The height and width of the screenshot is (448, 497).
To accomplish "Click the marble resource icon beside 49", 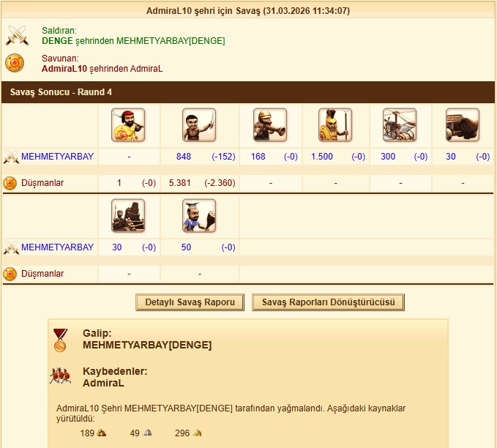I will click(147, 433).
